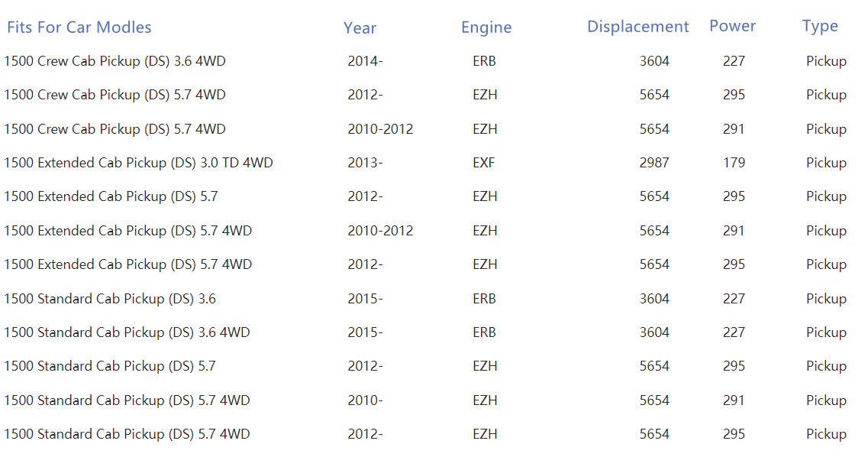
Task: Select the 1500 Standard Cab Pickup (DS) 3.6 4WD model
Action: pyautogui.click(x=127, y=332)
